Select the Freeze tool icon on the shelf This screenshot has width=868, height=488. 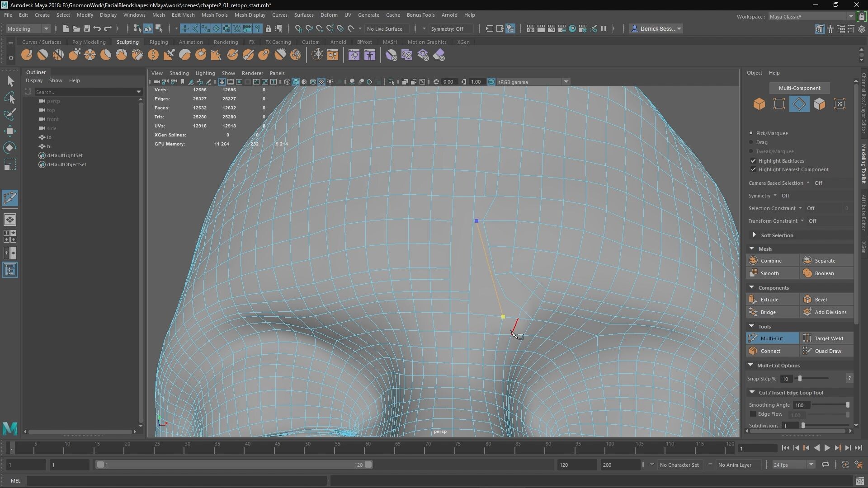coord(297,55)
